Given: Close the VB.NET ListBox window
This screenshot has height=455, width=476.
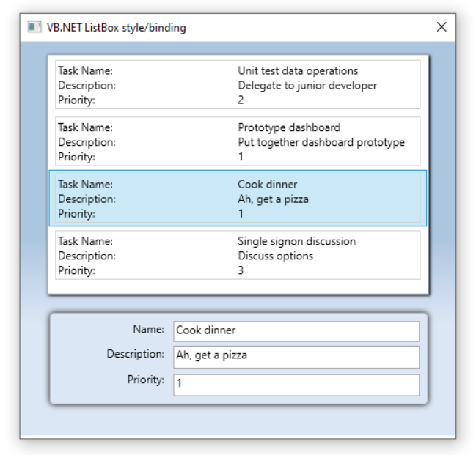Looking at the screenshot, I should pos(442,27).
